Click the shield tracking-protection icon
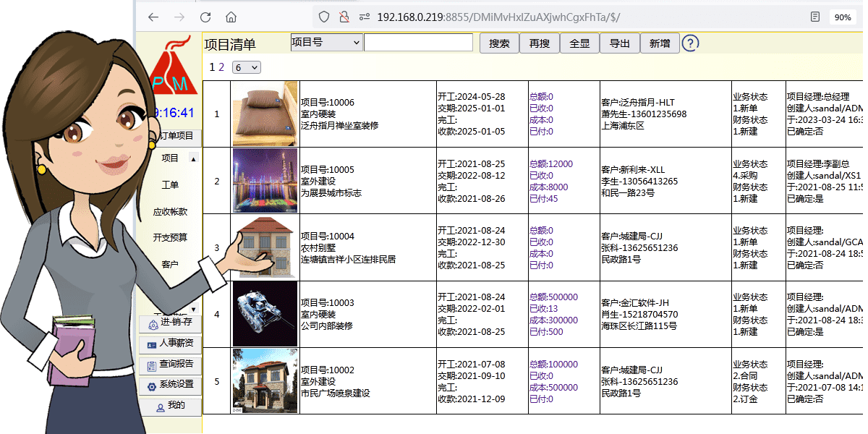868x434 pixels. click(x=323, y=15)
